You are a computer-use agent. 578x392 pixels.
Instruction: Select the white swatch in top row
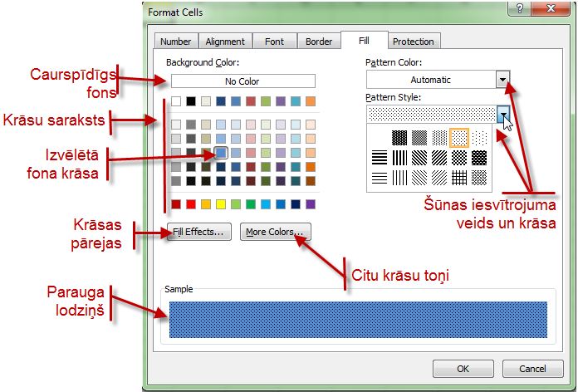tap(176, 102)
